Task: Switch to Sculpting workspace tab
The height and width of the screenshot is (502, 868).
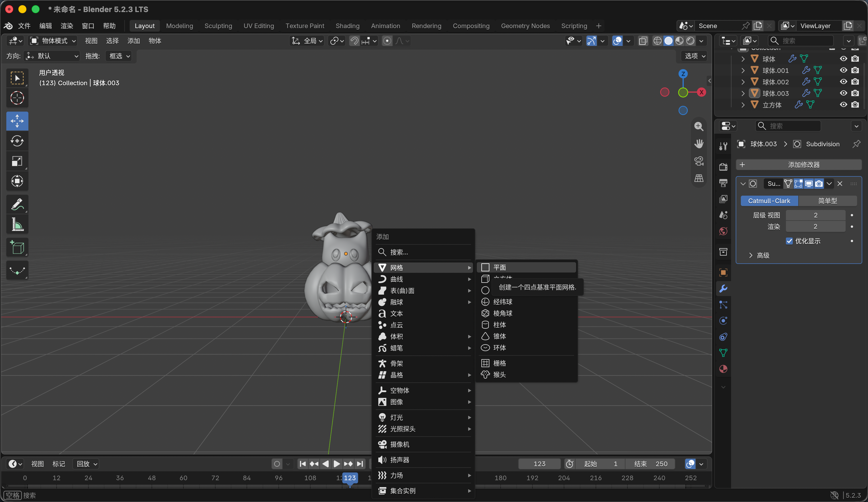Action: coord(218,26)
